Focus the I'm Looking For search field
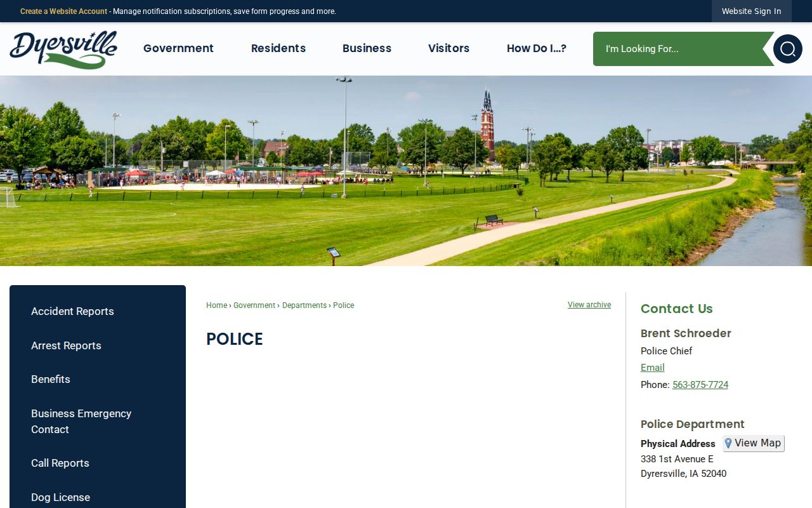Image resolution: width=812 pixels, height=508 pixels. pos(679,49)
